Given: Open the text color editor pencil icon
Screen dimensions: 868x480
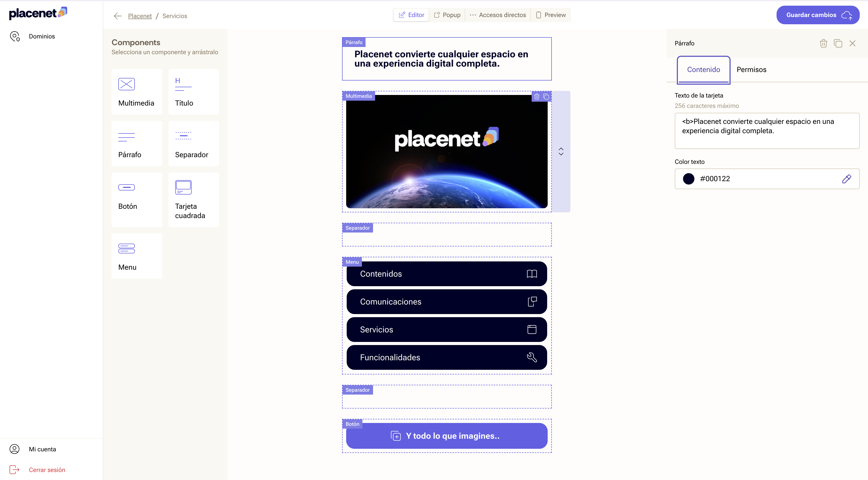Looking at the screenshot, I should click(x=847, y=179).
